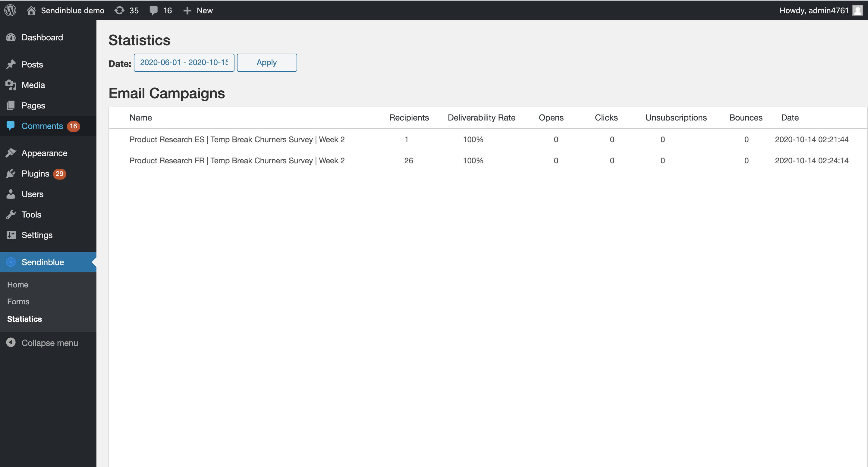Select the Plugins plug icon

(x=11, y=174)
